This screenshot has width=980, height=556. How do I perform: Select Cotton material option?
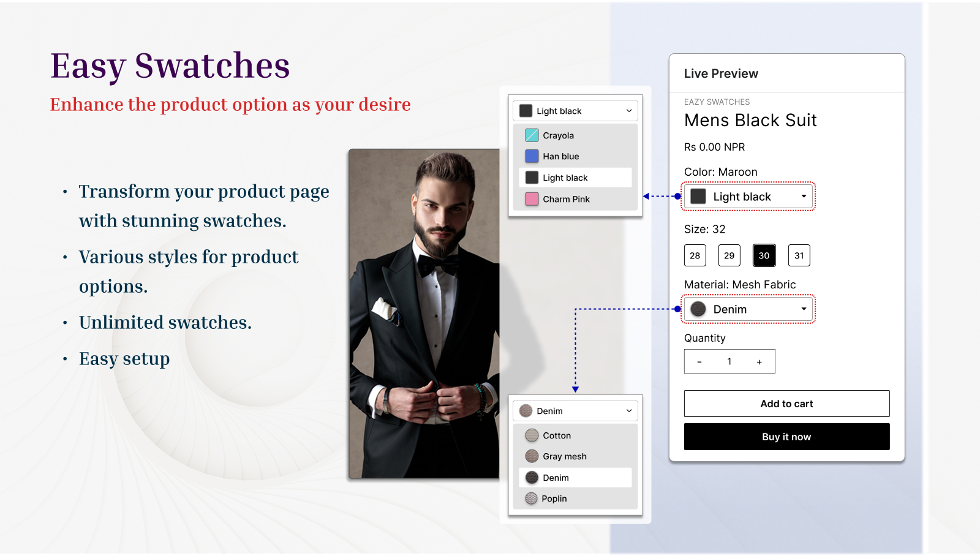click(575, 435)
